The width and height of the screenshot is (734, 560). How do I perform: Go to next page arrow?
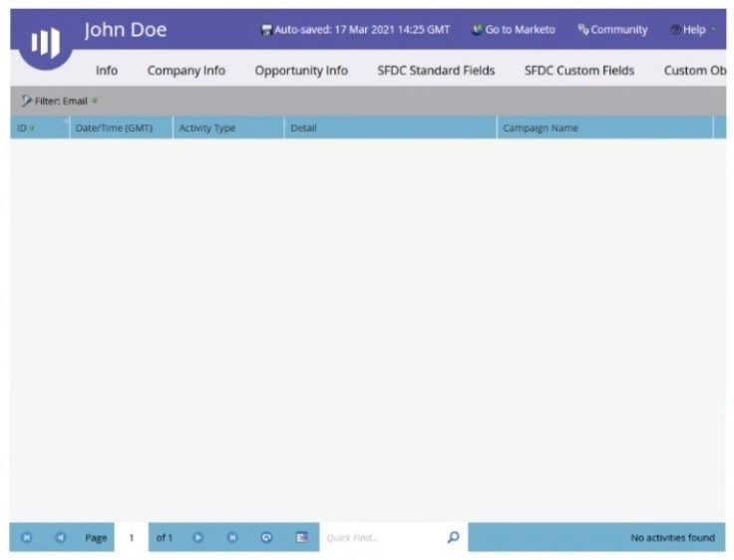point(197,537)
